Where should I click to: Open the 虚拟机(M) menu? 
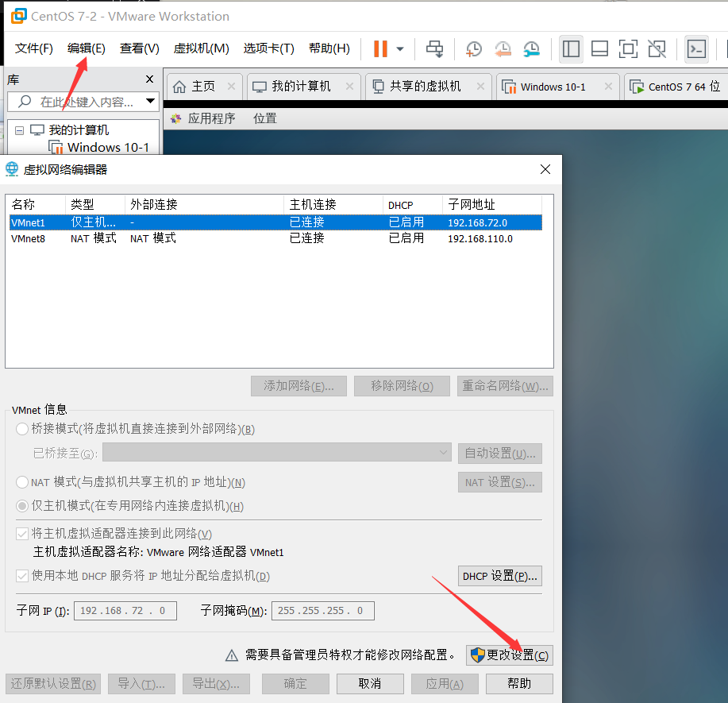(201, 48)
